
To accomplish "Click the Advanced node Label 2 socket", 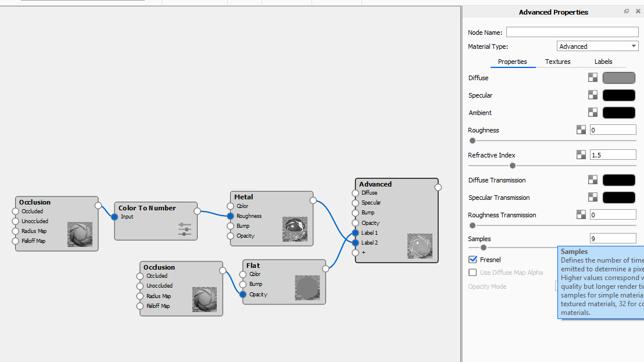I will pyautogui.click(x=355, y=242).
